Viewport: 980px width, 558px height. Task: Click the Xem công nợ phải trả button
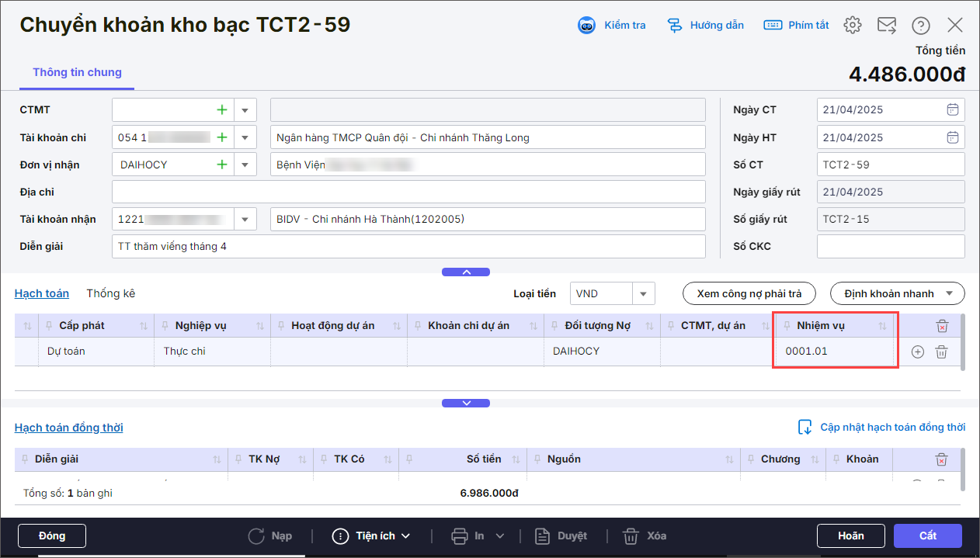point(748,293)
